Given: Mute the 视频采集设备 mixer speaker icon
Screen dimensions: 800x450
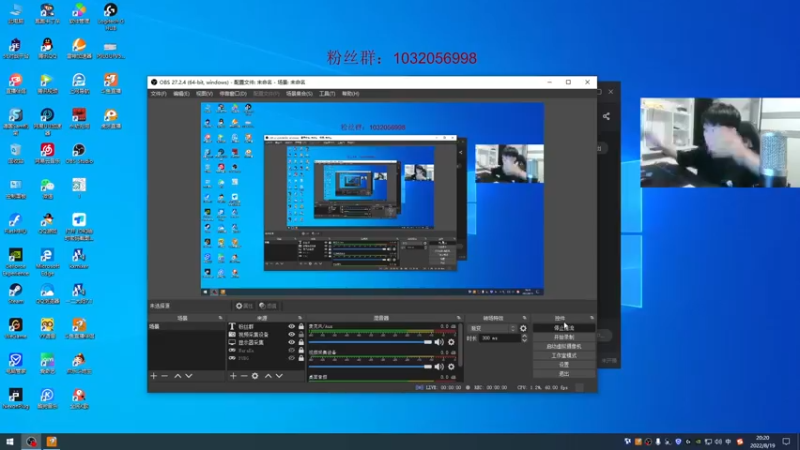Looking at the screenshot, I should coord(439,366).
